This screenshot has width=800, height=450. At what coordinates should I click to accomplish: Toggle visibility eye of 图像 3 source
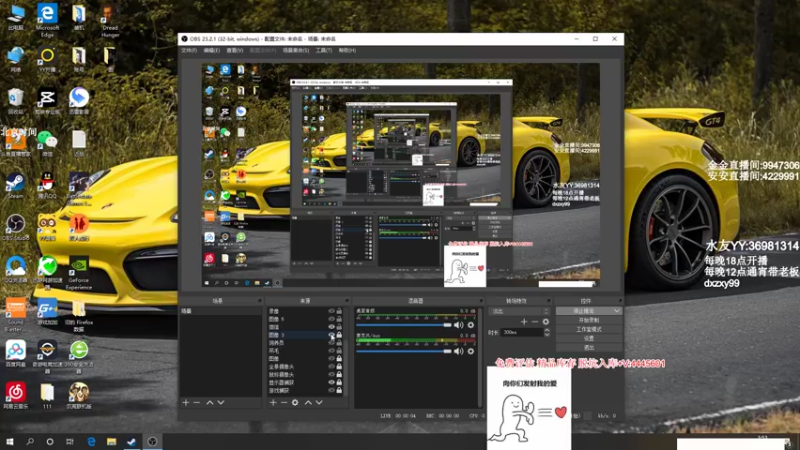[332, 335]
